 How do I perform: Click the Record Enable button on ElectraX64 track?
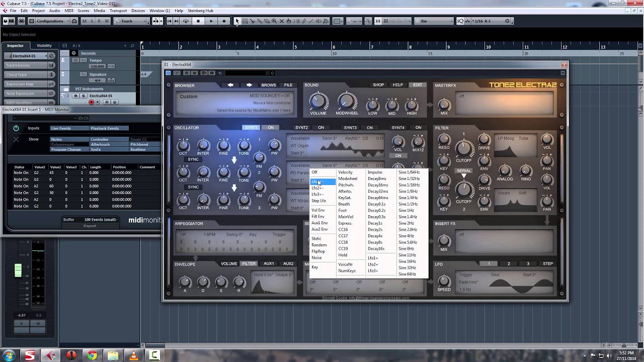point(92,102)
